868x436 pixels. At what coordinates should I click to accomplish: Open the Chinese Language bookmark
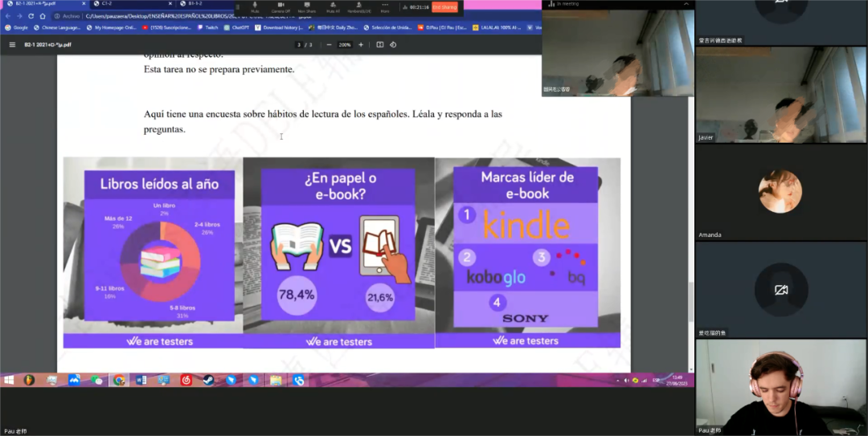pos(57,27)
